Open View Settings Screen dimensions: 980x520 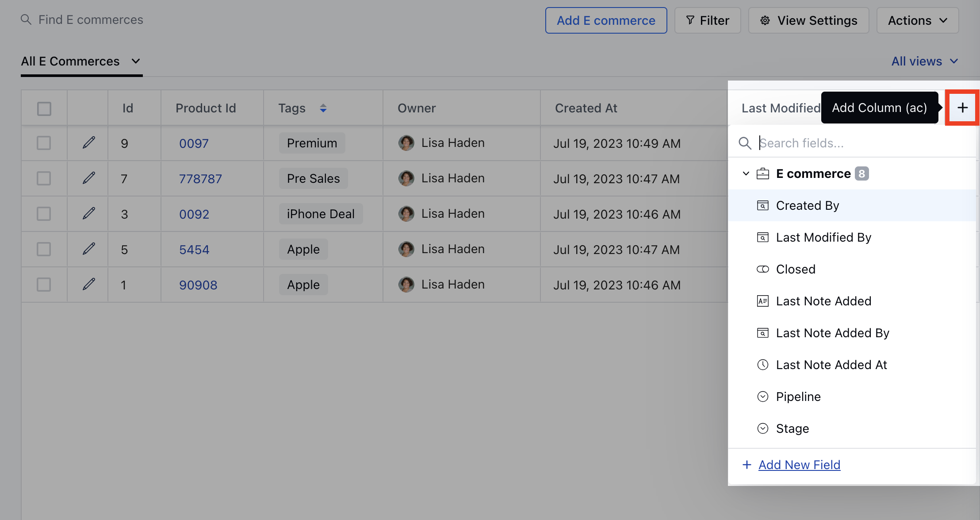(x=808, y=20)
